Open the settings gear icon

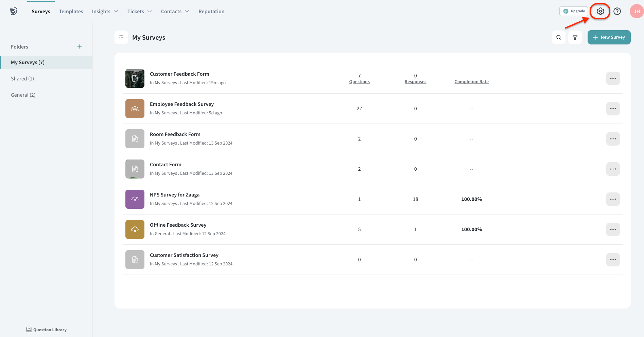600,11
